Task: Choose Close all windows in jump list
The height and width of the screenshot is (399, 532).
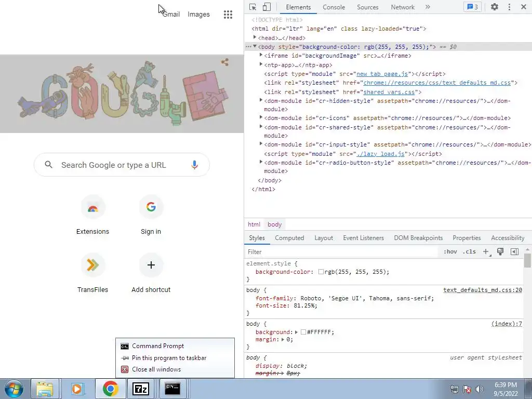Action: 175,369
